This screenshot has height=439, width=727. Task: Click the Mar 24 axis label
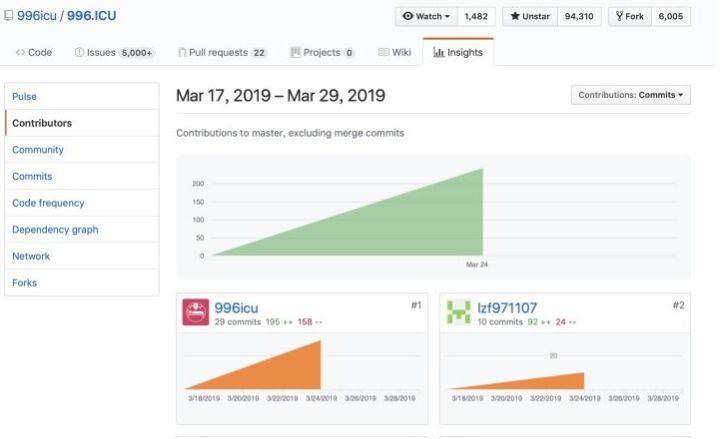477,264
